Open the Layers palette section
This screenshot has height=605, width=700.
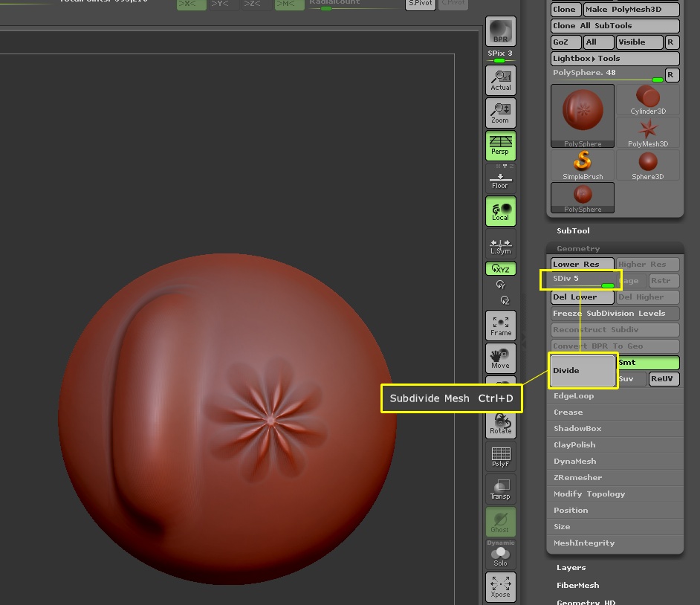[x=571, y=568]
